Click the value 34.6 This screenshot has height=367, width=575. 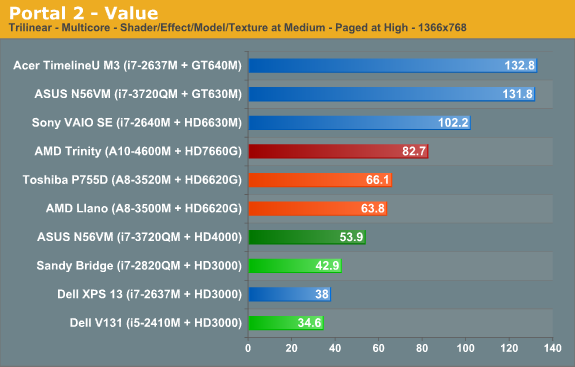coord(310,323)
